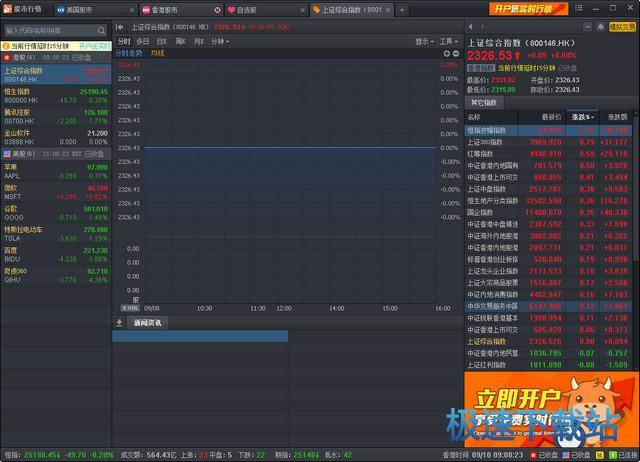Select 苹果 AAPL in watchlist
The height and width of the screenshot is (462, 640).
56,171
